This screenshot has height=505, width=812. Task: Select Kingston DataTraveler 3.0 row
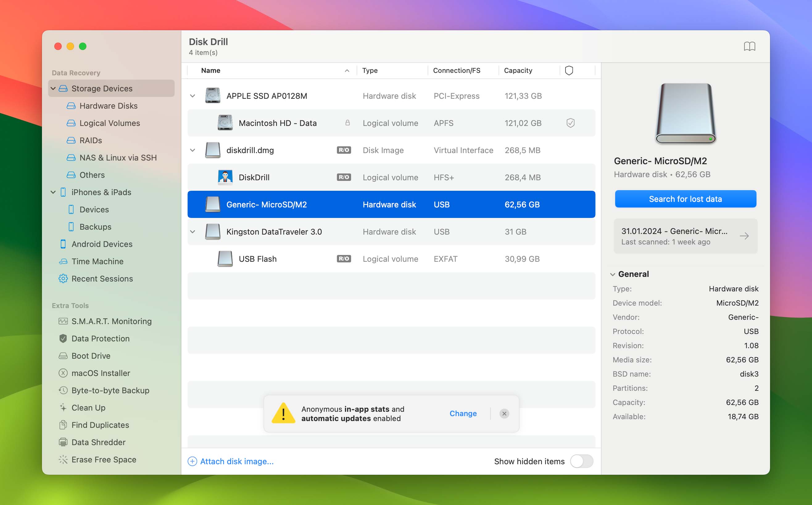pyautogui.click(x=391, y=232)
